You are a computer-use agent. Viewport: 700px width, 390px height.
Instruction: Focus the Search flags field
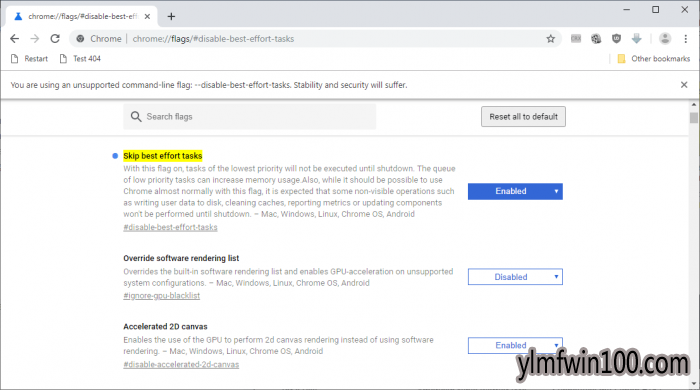(x=250, y=116)
